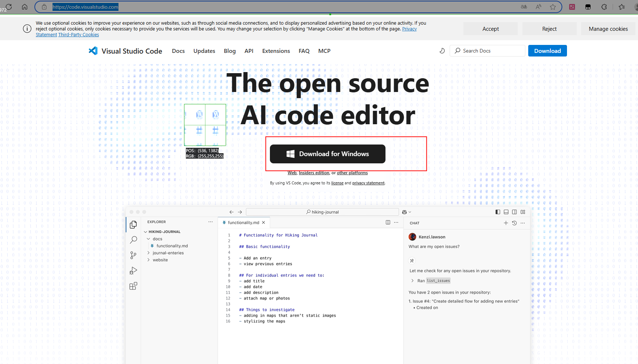Open Explorer panel more actions menu
The height and width of the screenshot is (364, 638).
point(210,222)
